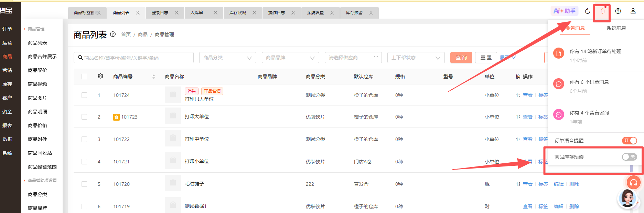Close the 入库单 tab

tap(215, 13)
